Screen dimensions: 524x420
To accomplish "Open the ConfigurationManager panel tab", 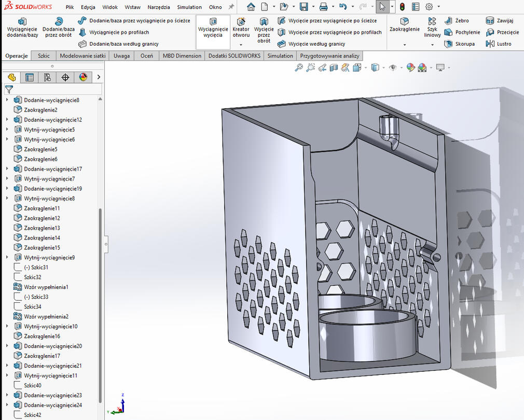I will click(47, 77).
